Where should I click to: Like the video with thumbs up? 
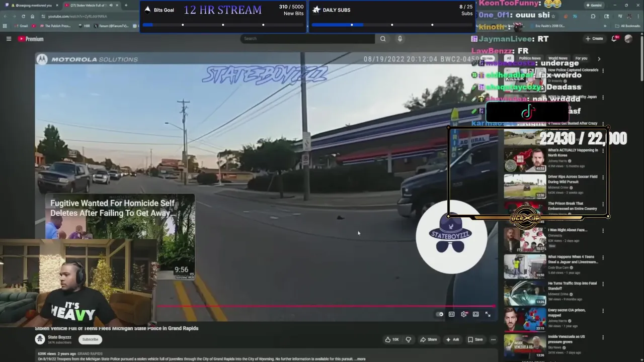point(392,339)
